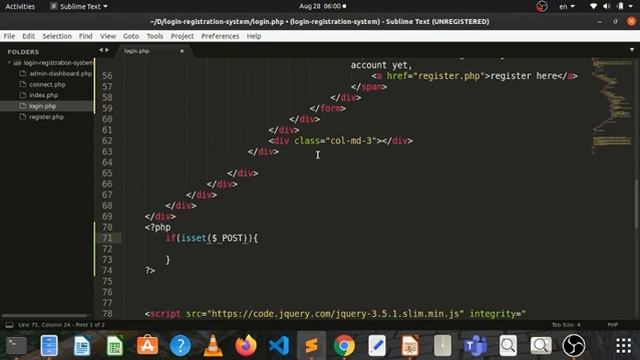Launch Firefox from the dock
Viewport: 640px width, 360px height.
(x=246, y=345)
